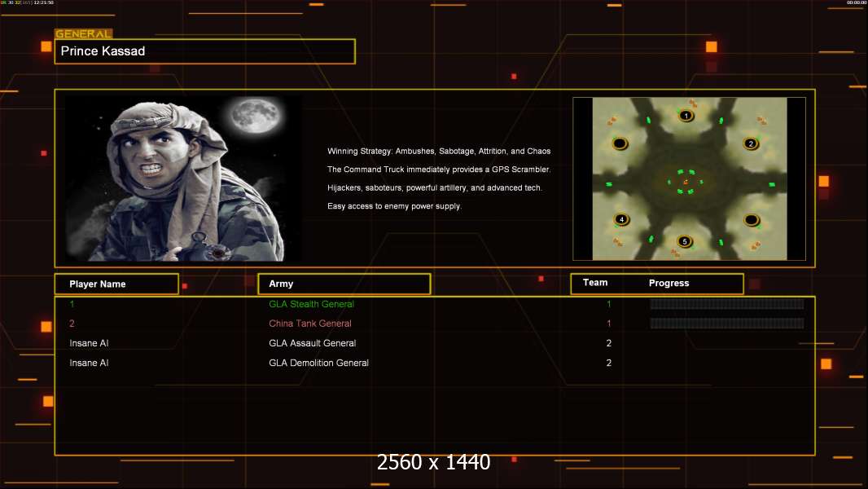868x489 pixels.
Task: Click the loading progress bar for China Tank General
Action: point(727,323)
